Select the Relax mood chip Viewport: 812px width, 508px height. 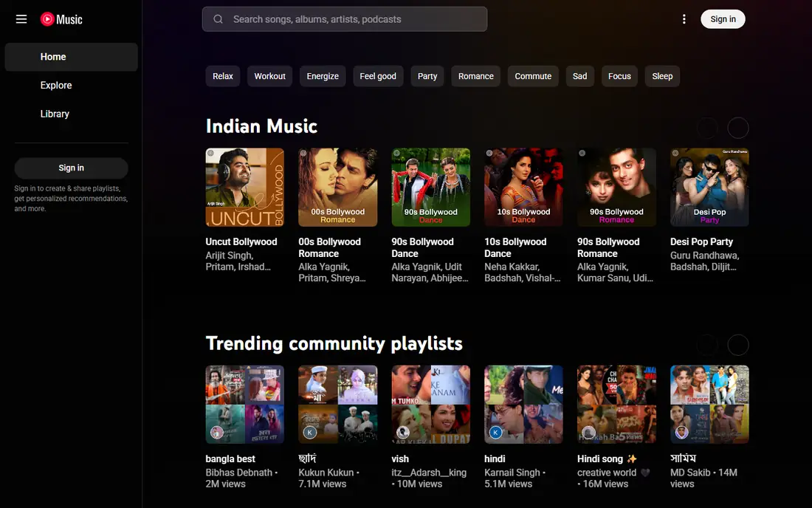pos(223,76)
